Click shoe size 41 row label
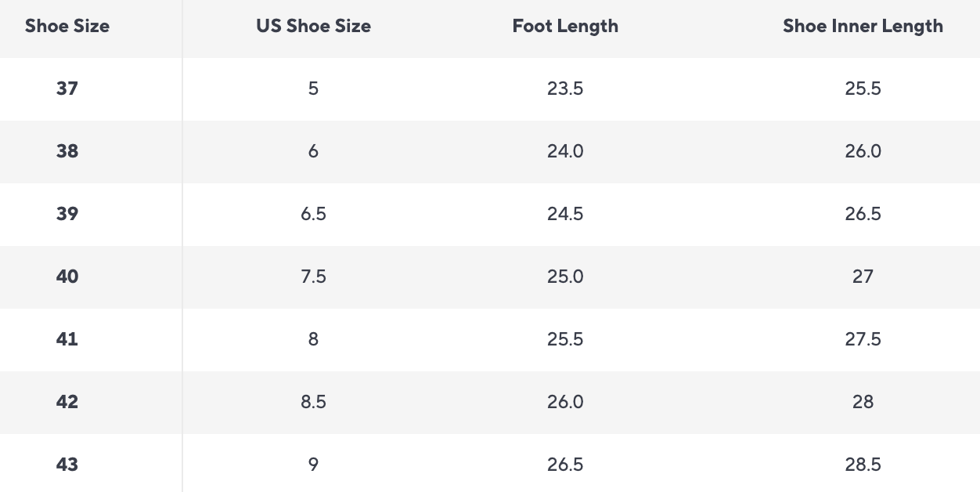Viewport: 980px width, 492px height. [67, 339]
